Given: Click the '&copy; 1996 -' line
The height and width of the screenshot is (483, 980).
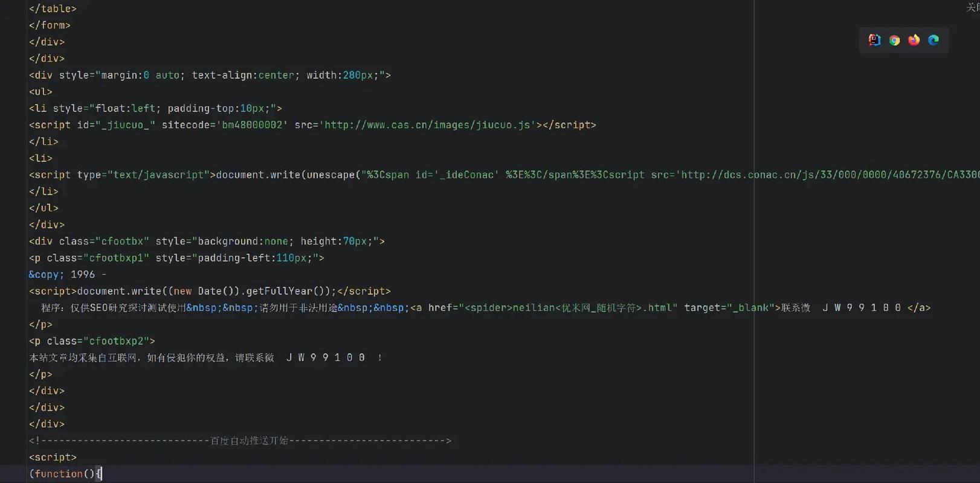Looking at the screenshot, I should coord(68,275).
